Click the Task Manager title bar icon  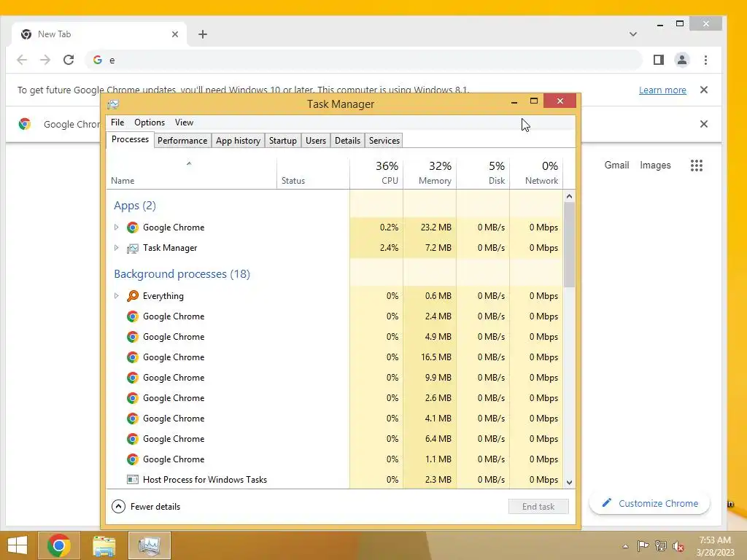(113, 104)
